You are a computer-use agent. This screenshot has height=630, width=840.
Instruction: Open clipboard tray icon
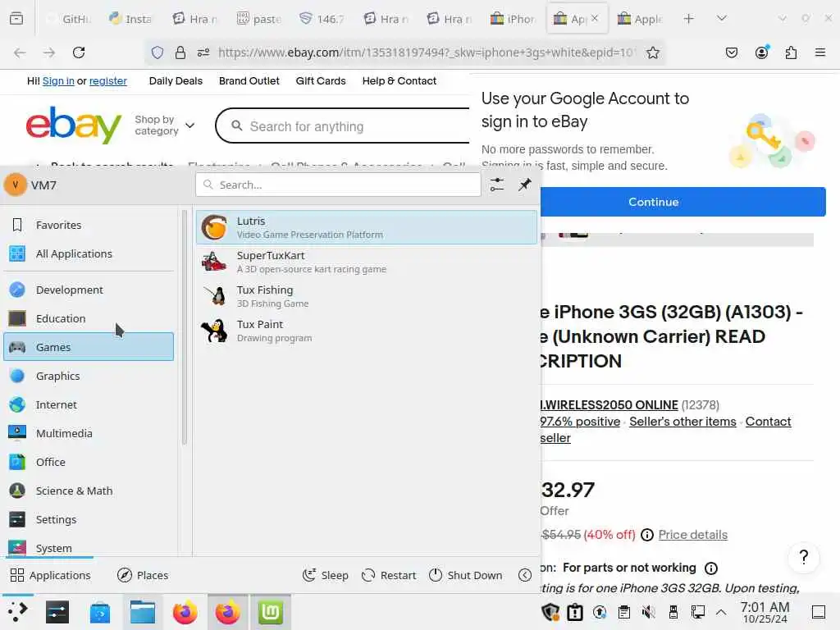[624, 612]
